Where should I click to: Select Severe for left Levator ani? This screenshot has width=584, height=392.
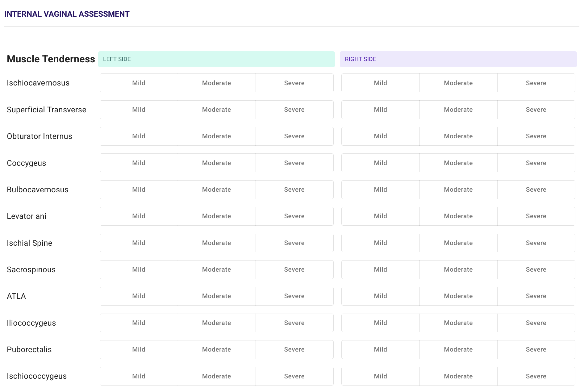[x=294, y=216]
